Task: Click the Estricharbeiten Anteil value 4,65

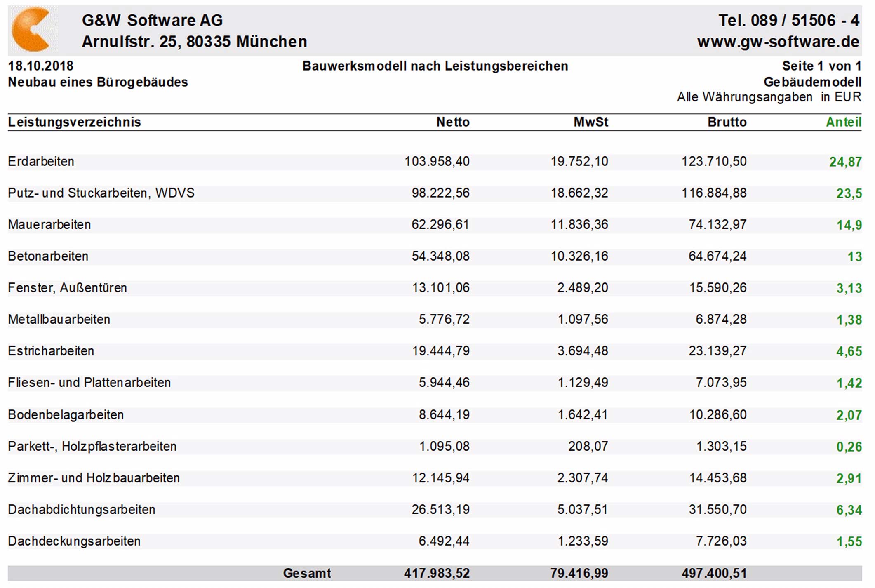Action: tap(849, 351)
